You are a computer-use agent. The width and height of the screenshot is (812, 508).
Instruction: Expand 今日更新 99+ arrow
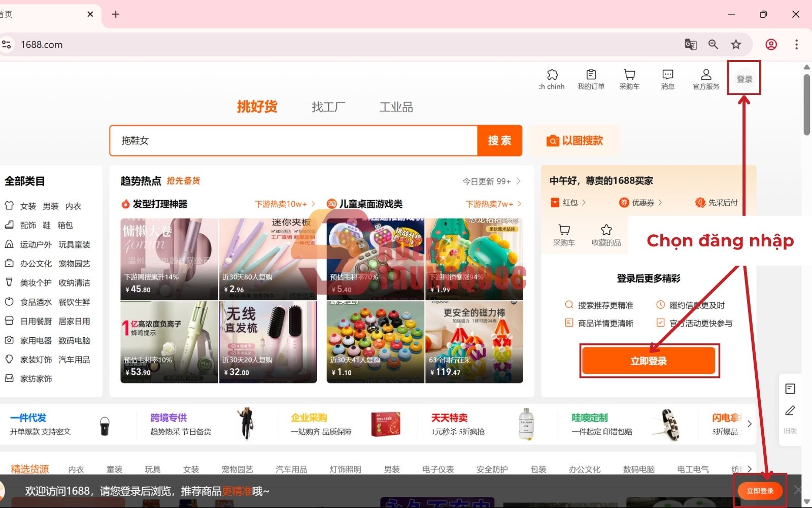point(518,181)
